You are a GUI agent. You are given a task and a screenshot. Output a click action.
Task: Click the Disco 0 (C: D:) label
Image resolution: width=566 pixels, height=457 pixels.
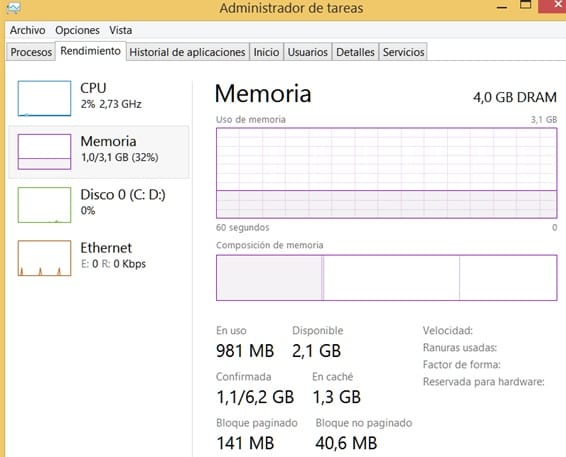[x=123, y=195]
